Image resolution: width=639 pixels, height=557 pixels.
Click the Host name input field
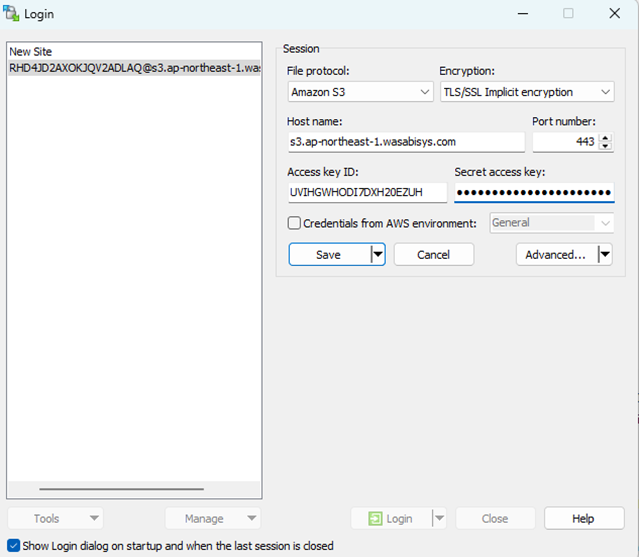pos(404,142)
